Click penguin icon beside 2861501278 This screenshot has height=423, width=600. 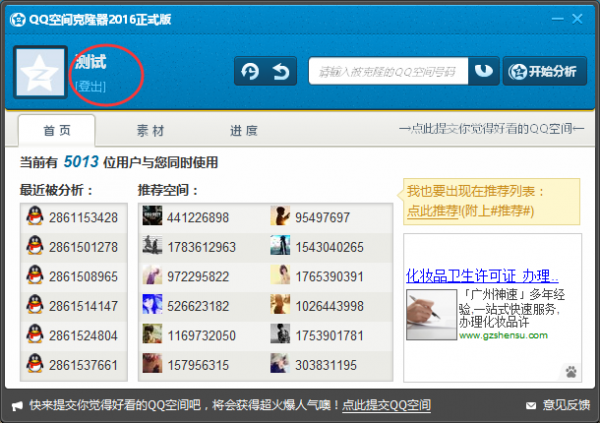tap(35, 245)
